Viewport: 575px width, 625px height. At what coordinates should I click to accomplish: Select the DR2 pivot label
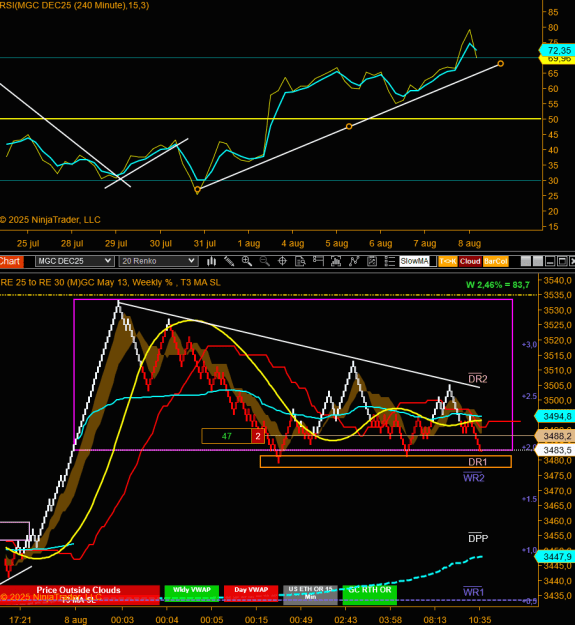[477, 379]
